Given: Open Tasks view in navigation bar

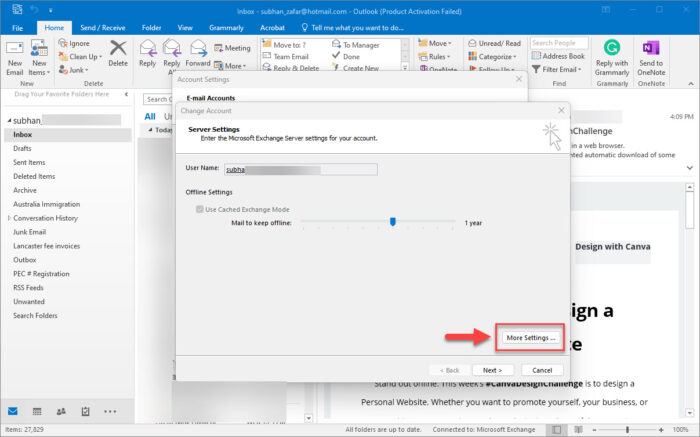Looking at the screenshot, I should 85,411.
